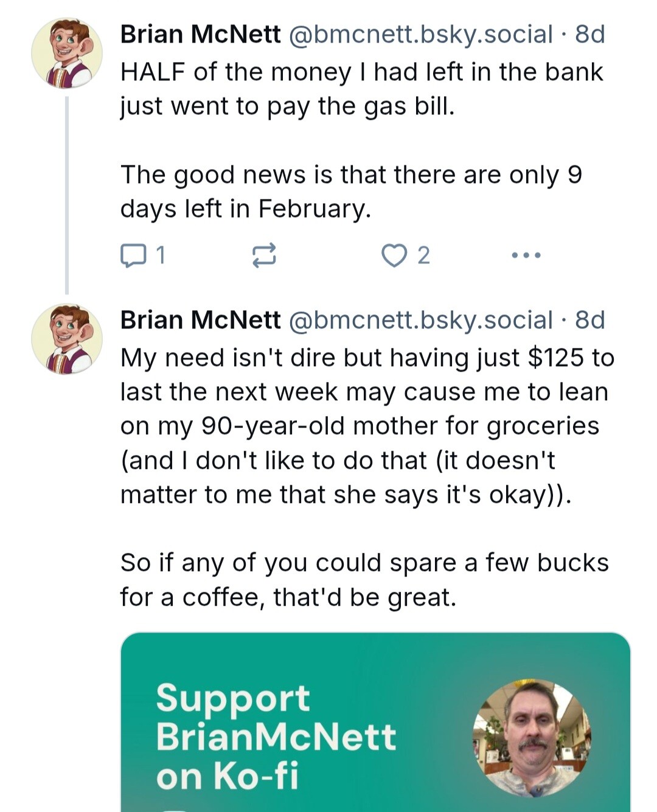Open cartoon avatar on the second post
657x812 pixels.
(x=67, y=339)
